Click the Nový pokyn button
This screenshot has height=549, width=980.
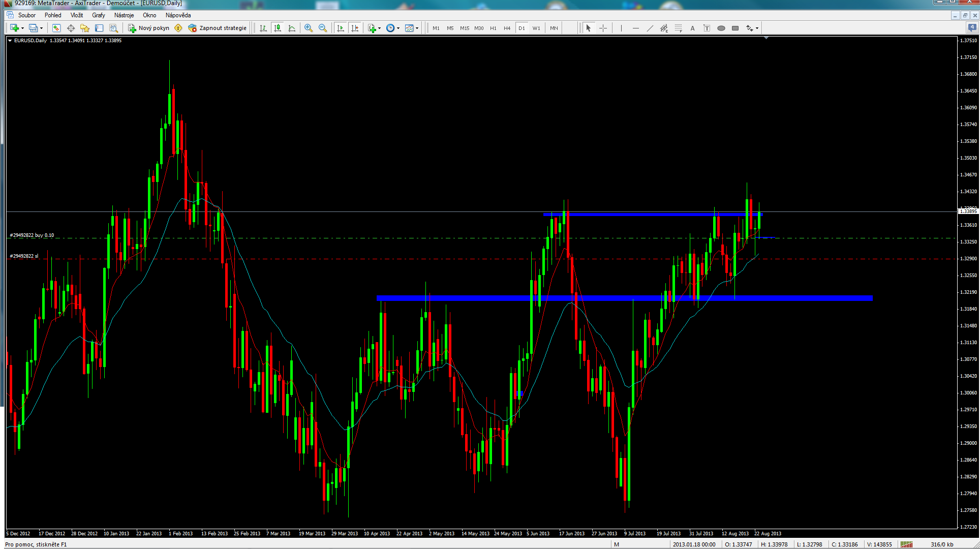(148, 28)
